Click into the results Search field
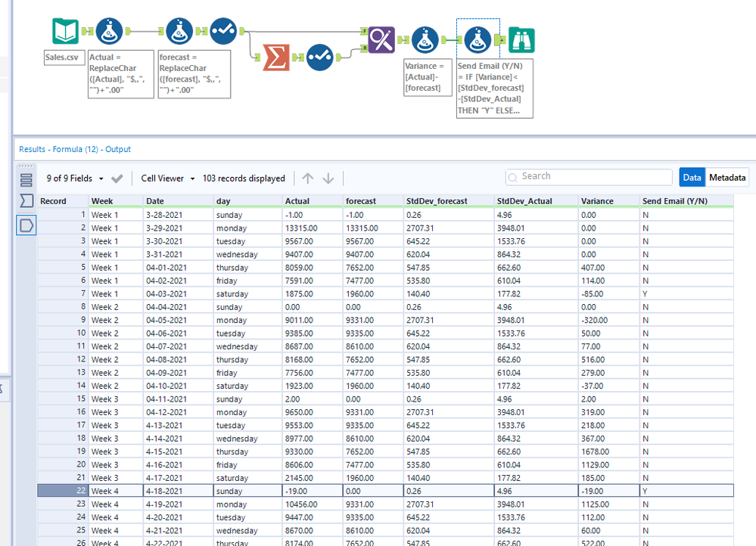756x546 pixels. [589, 177]
